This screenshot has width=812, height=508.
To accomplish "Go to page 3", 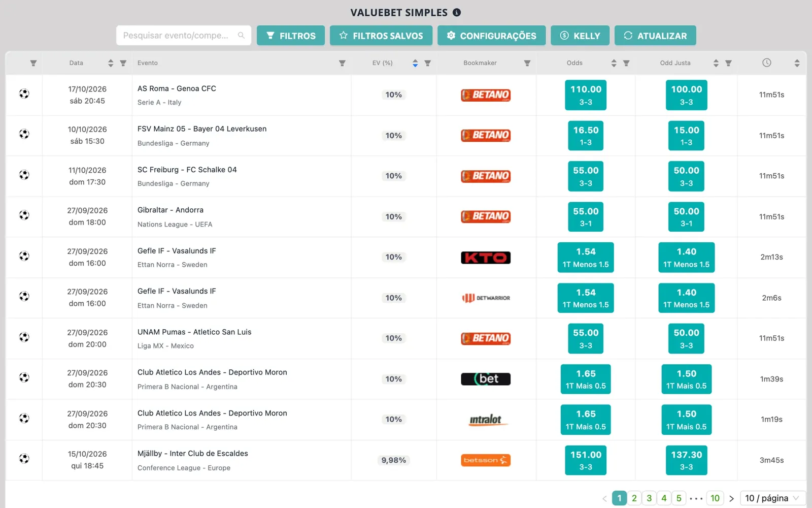I will tap(649, 498).
